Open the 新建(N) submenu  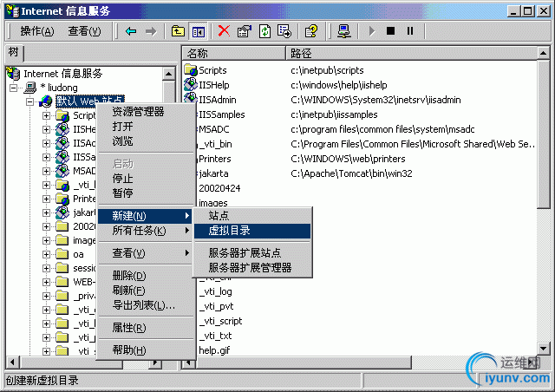[x=145, y=216]
